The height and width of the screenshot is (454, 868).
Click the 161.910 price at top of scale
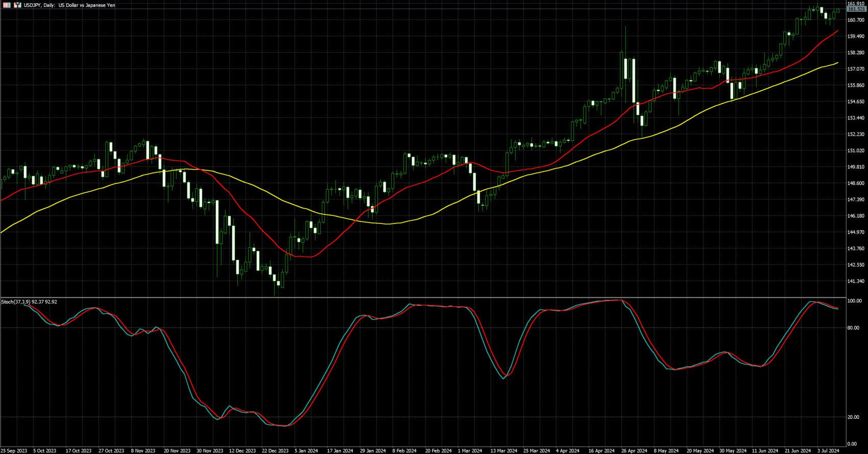(x=856, y=4)
